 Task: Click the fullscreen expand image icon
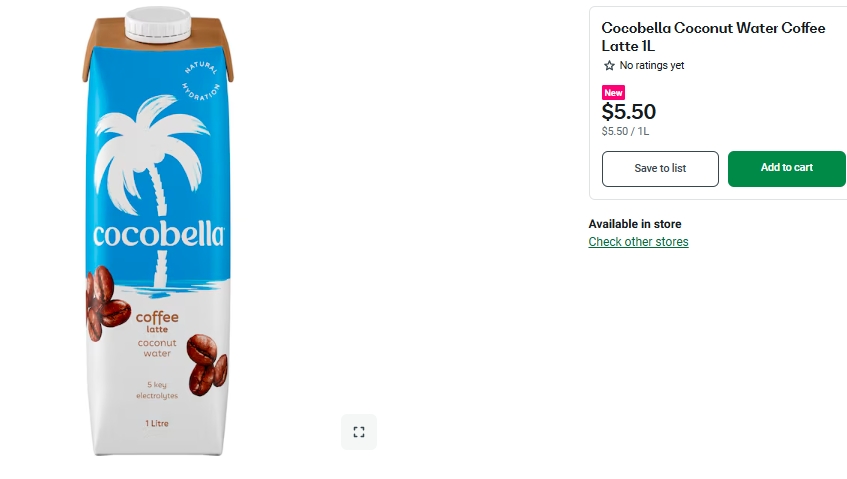[359, 432]
